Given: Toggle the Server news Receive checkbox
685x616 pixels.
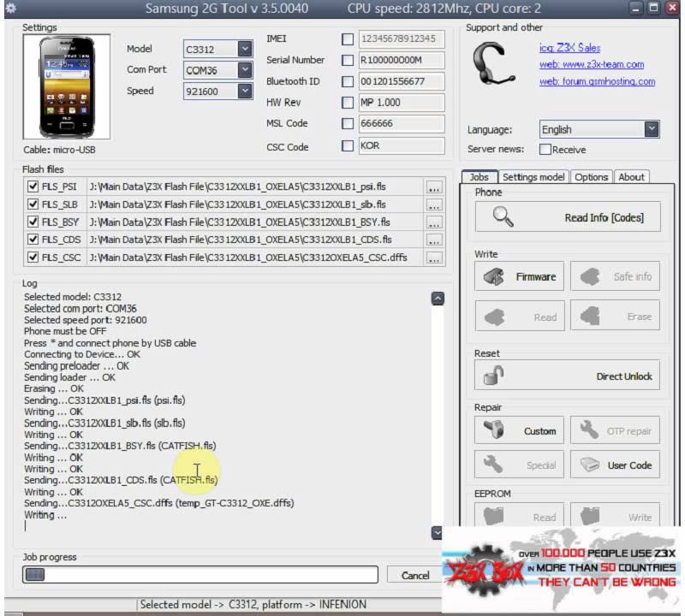Looking at the screenshot, I should pos(545,150).
